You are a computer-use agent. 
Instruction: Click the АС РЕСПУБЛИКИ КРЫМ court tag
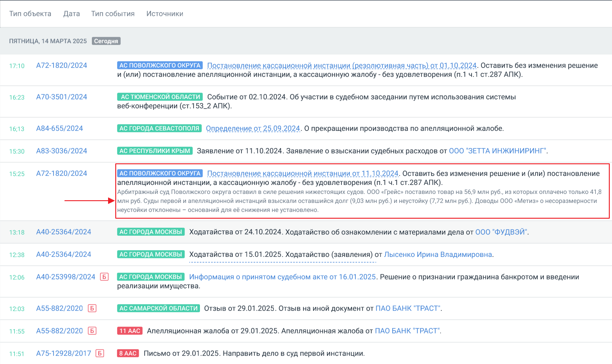pyautogui.click(x=154, y=151)
